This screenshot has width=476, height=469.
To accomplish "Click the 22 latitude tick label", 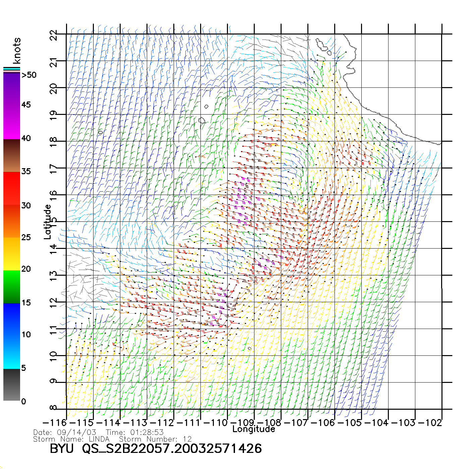I will (53, 35).
